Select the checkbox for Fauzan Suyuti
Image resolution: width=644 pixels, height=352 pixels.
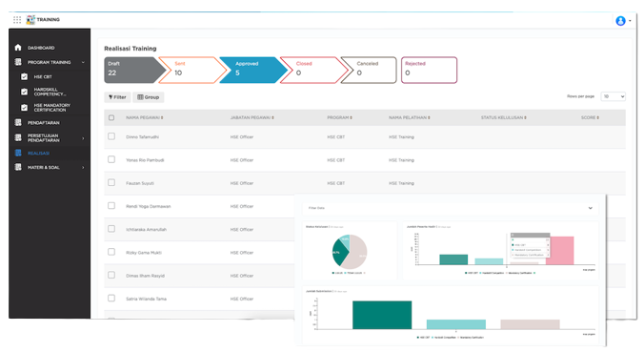tap(111, 182)
